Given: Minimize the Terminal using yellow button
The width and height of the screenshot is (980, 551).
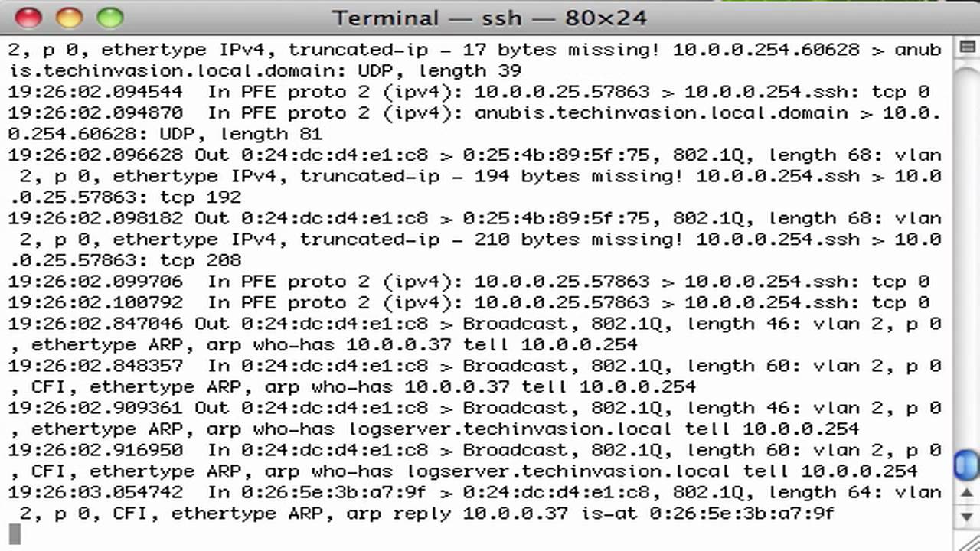Looking at the screenshot, I should pyautogui.click(x=69, y=17).
